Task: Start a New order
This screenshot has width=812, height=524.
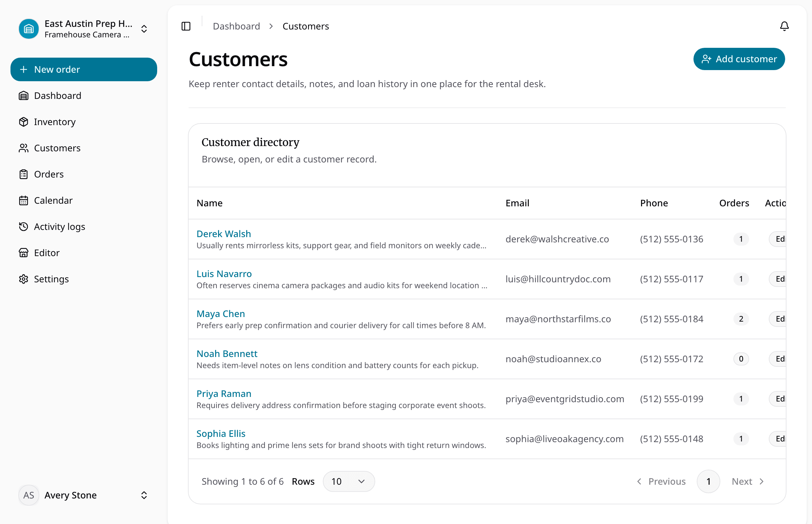Action: pos(84,69)
